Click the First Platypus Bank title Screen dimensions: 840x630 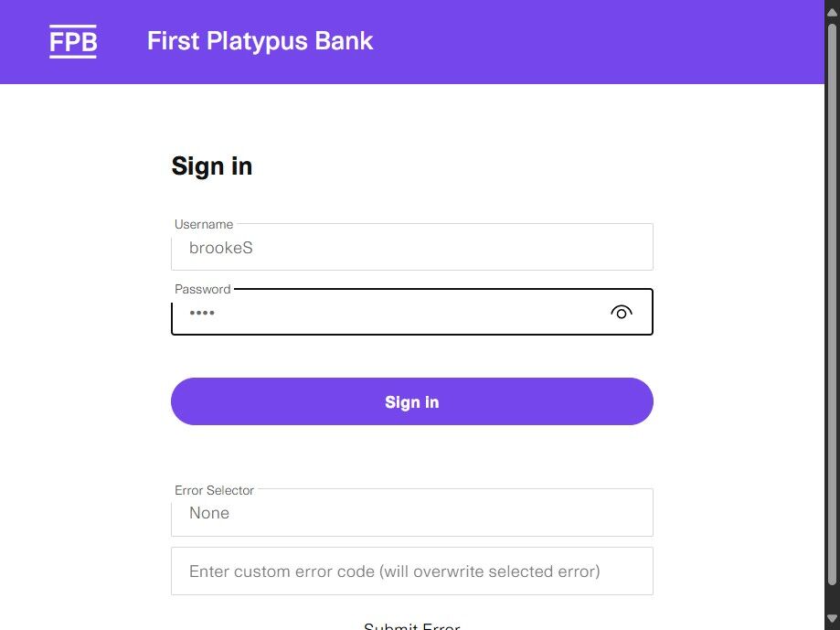pyautogui.click(x=260, y=41)
